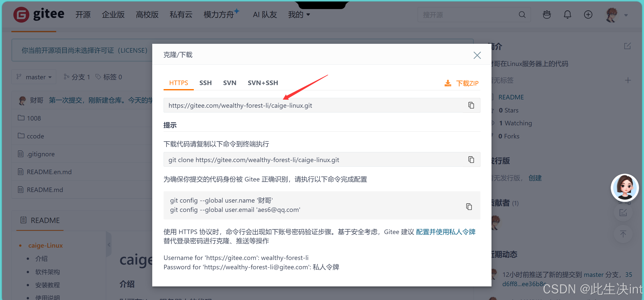This screenshot has width=644, height=300.
Task: Download the repository as ZIP
Action: [462, 83]
